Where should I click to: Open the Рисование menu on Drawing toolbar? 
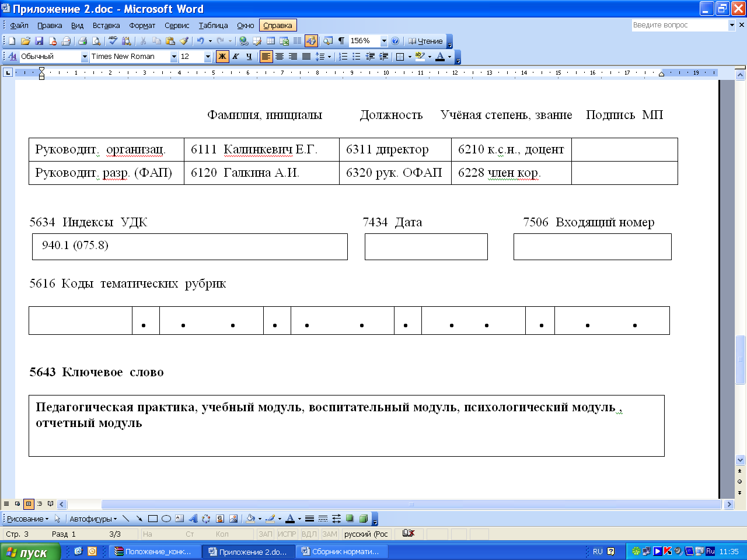27,519
